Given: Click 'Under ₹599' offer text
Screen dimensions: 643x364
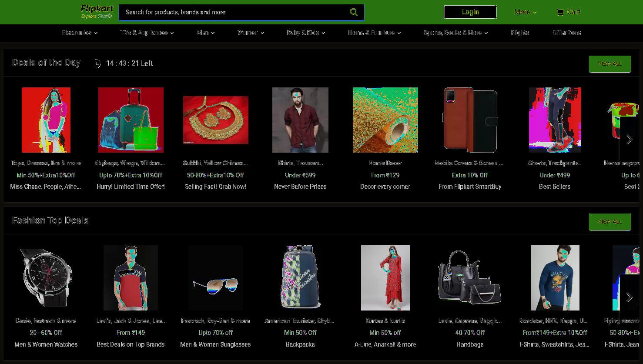Looking at the screenshot, I should (300, 175).
